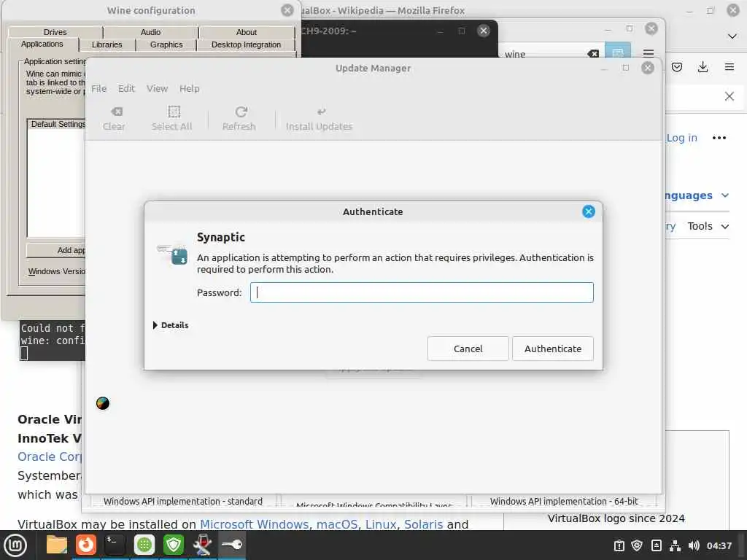Switch to the Audio tab in Wine configuration

point(150,32)
